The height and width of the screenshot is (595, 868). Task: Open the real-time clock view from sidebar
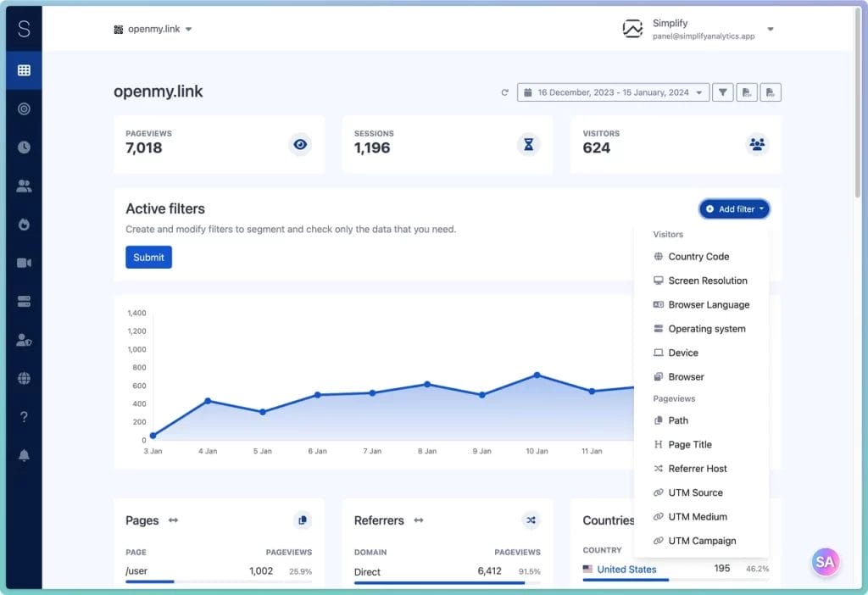23,147
